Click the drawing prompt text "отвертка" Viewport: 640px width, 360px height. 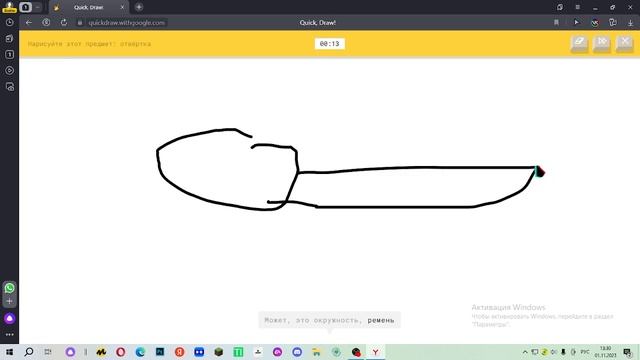tap(136, 44)
